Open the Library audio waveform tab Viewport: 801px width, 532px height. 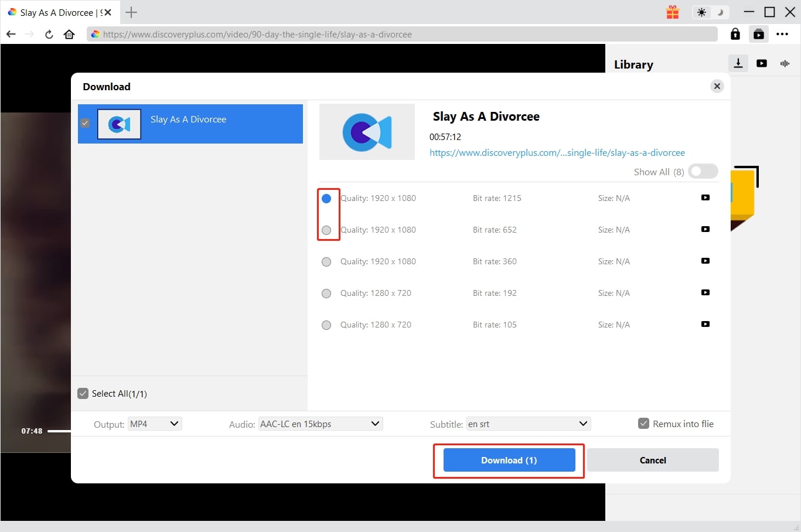[x=785, y=63]
